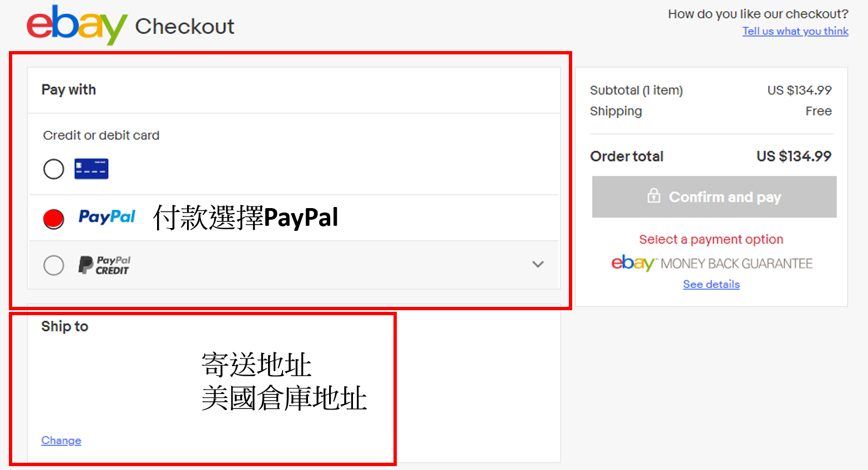Viewport: 868px width, 470px height.
Task: Click the Ship to section heading
Action: [65, 326]
